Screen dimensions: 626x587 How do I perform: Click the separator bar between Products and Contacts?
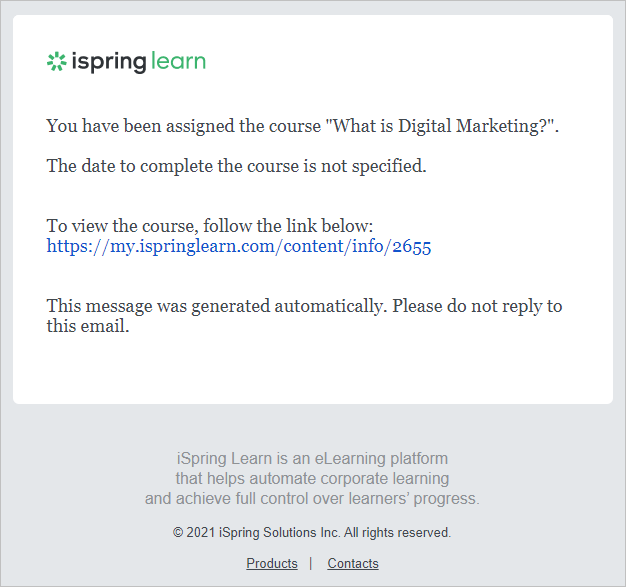(x=311, y=563)
